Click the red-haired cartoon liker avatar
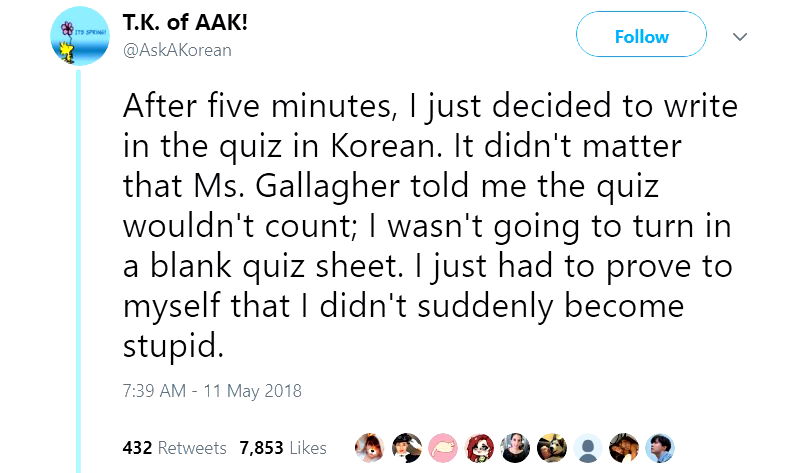This screenshot has height=473, width=800. 480,447
